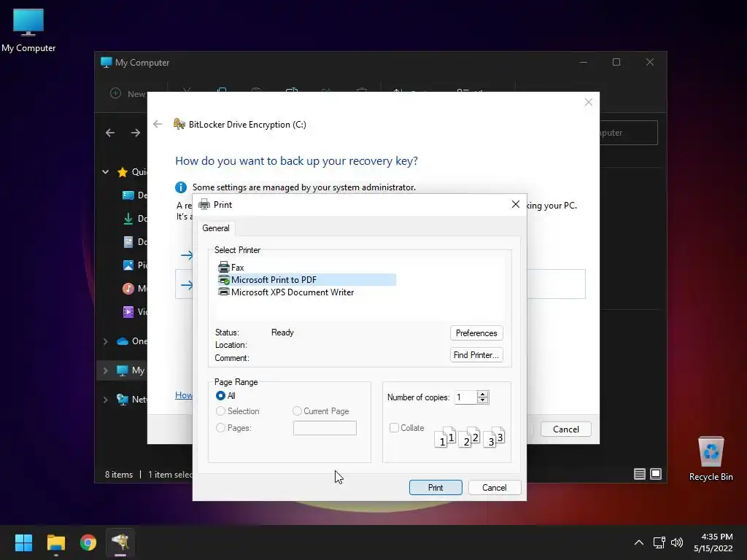Click the My Computer search box
Screen dimensions: 747x560
[628, 133]
